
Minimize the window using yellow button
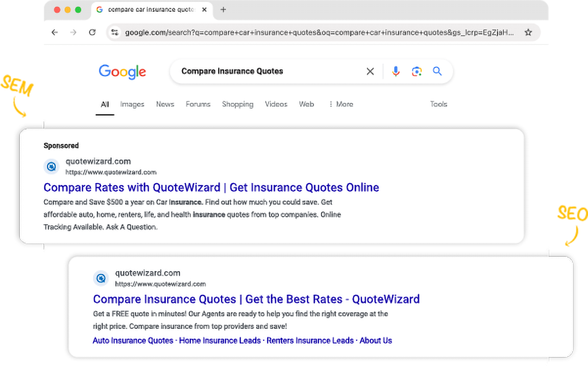[68, 10]
